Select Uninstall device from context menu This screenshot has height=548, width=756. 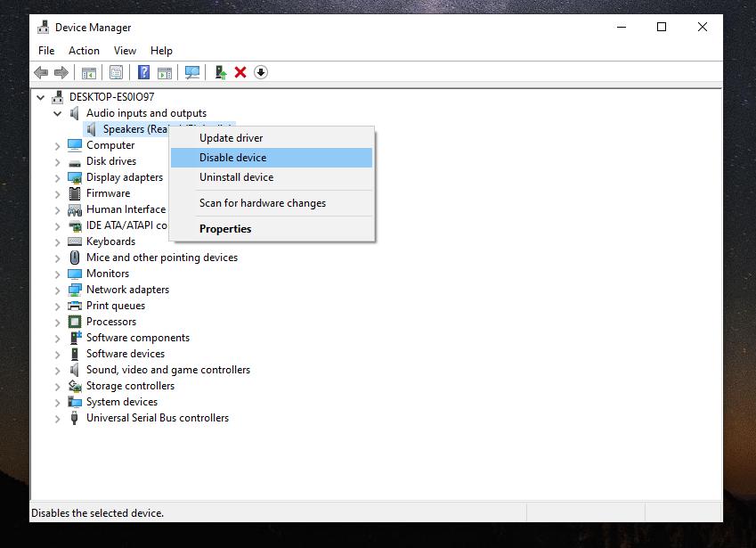236,177
